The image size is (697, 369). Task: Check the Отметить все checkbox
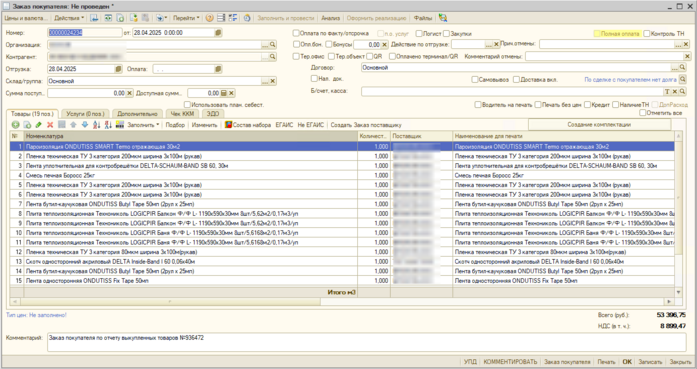point(642,112)
